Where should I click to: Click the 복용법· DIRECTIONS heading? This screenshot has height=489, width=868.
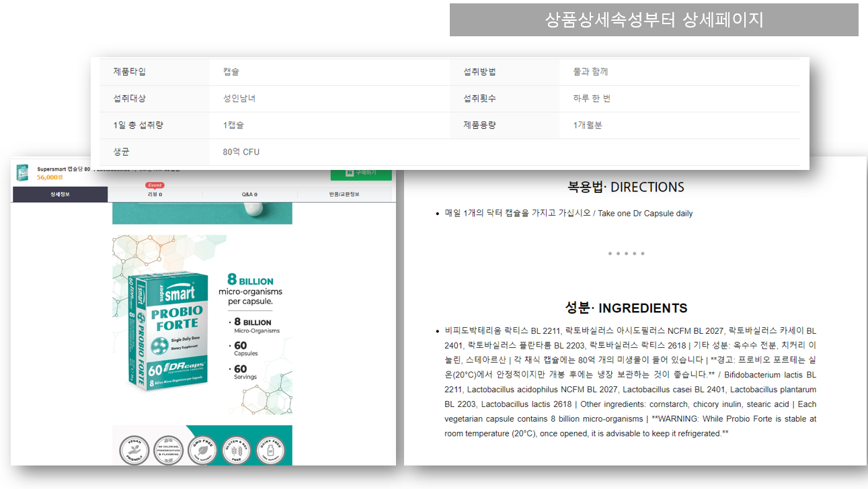(x=626, y=187)
